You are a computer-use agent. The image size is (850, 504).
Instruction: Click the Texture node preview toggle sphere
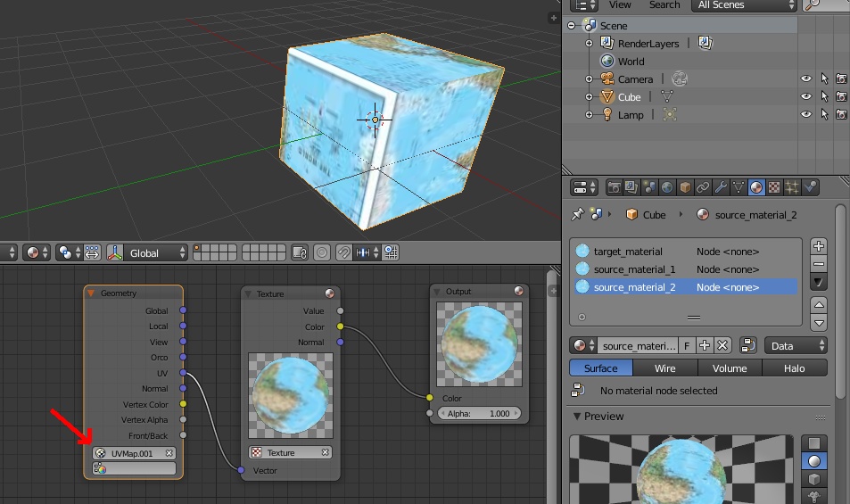(330, 293)
